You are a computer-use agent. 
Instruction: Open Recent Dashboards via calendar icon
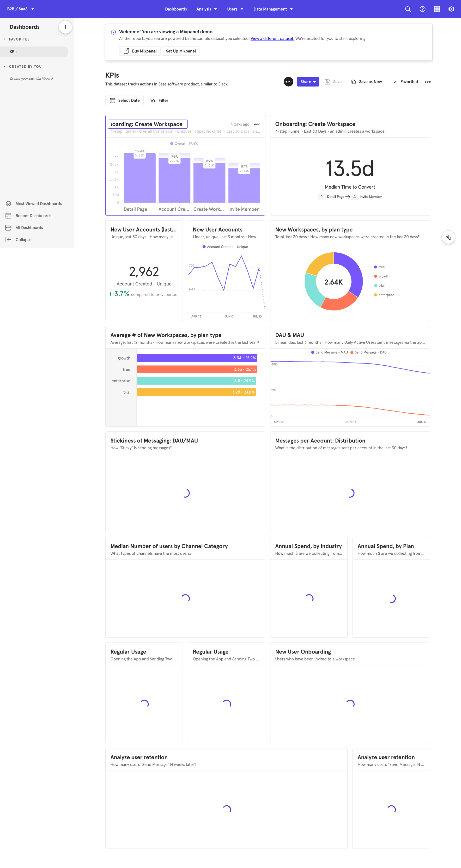[x=8, y=215]
